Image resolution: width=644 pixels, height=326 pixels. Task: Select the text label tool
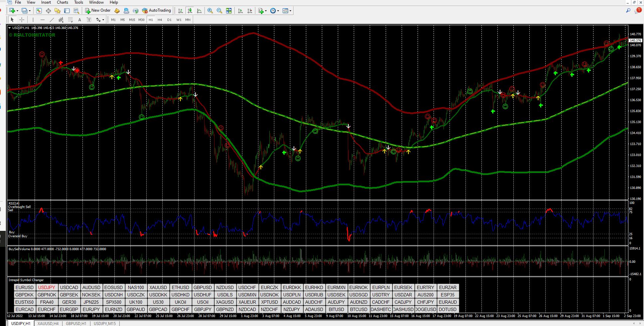pyautogui.click(x=79, y=20)
